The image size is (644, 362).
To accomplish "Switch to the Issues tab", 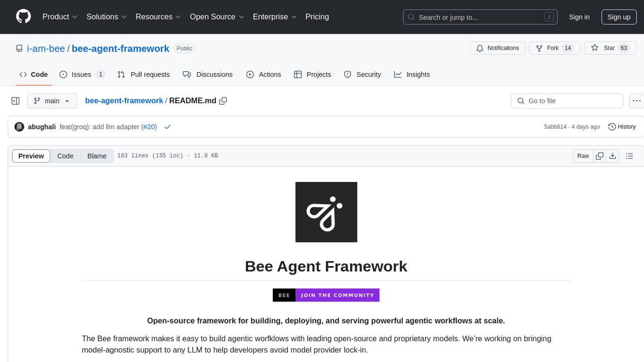I will pyautogui.click(x=82, y=74).
